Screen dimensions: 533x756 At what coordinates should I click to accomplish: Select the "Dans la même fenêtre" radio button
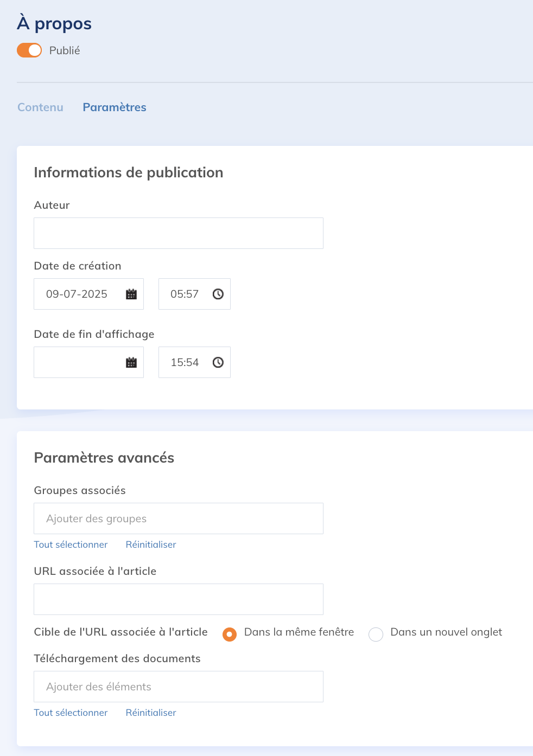click(x=230, y=634)
